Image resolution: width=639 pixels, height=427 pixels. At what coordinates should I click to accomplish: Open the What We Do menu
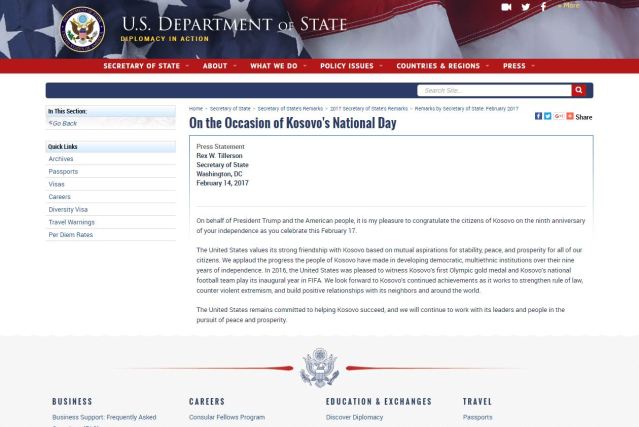pos(276,66)
